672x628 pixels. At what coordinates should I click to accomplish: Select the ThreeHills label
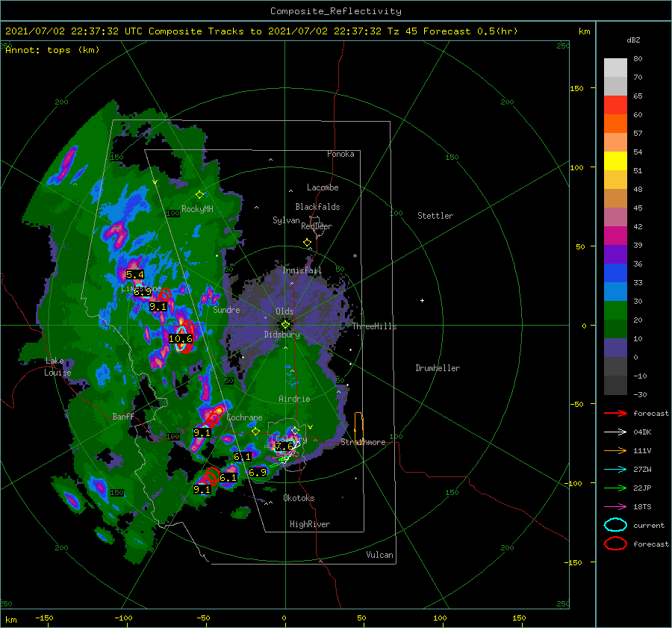pos(374,326)
